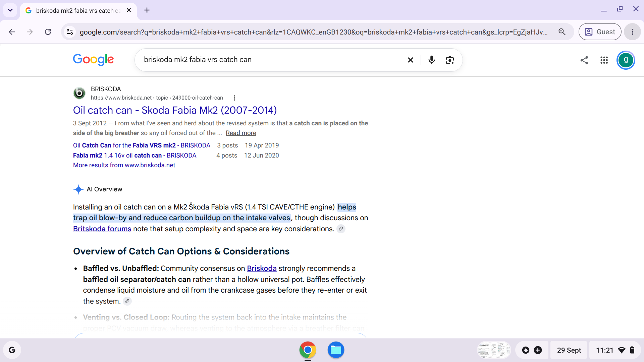Screen dimensions: 644x362
Task: Click the Read more link
Action: coord(241,133)
